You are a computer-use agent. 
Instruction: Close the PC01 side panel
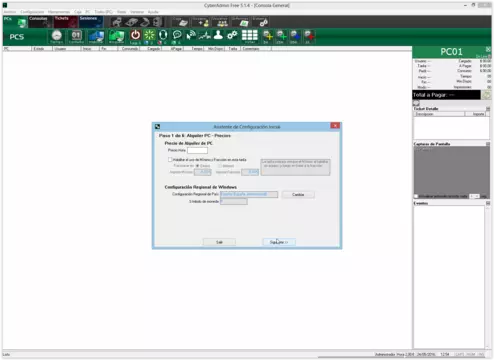pos(488,49)
